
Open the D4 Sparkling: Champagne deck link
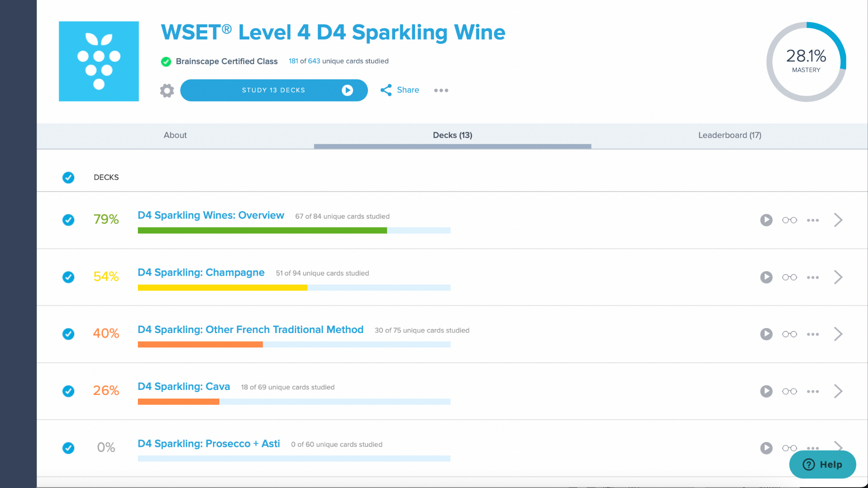pyautogui.click(x=201, y=272)
